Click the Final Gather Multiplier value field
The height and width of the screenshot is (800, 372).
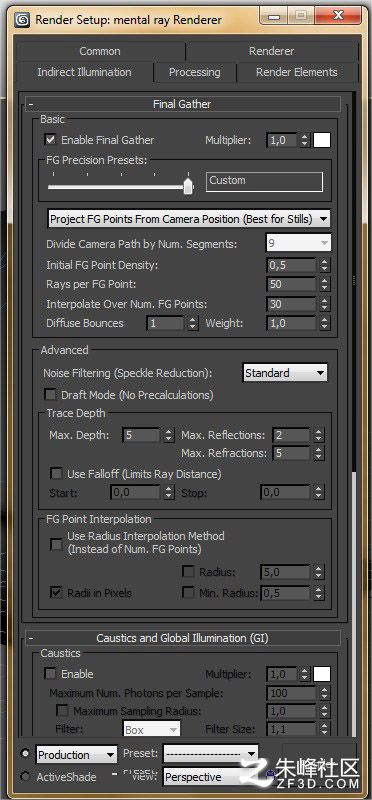click(x=281, y=140)
